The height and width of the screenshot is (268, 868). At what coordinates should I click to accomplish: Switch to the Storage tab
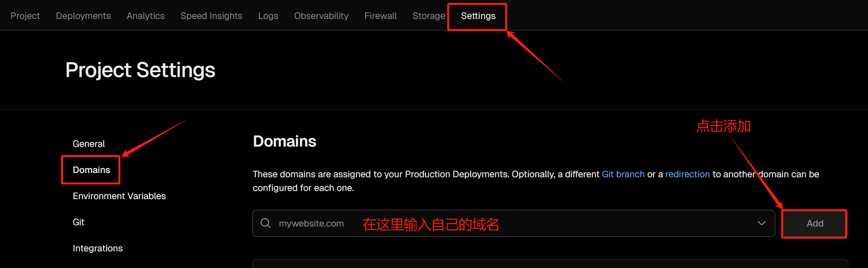point(429,16)
